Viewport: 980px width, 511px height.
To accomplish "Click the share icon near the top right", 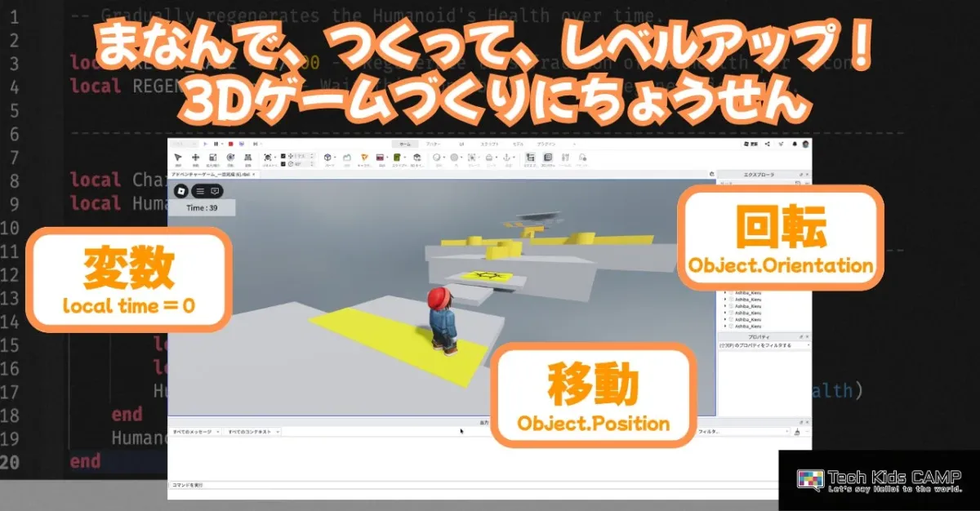I will [767, 144].
